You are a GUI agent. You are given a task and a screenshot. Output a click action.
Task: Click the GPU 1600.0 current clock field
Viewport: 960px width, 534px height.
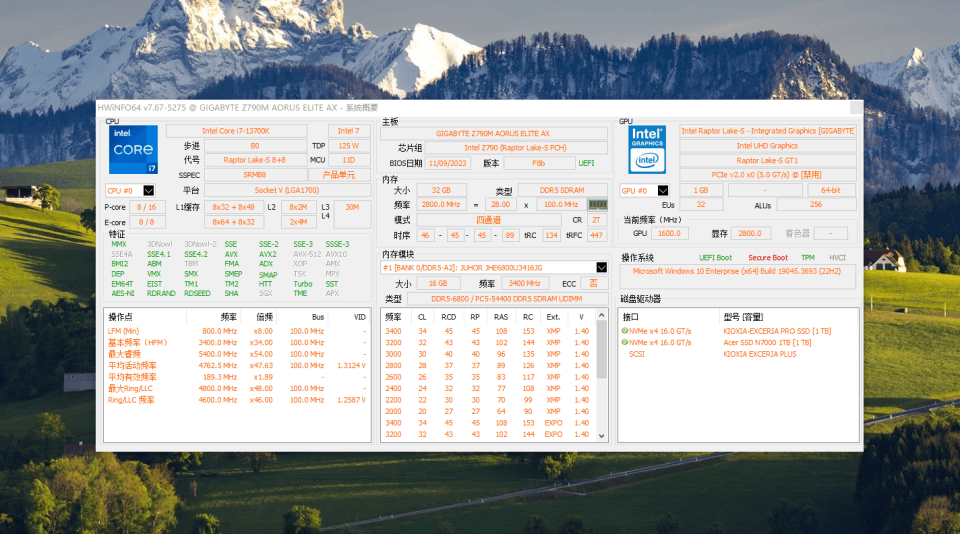pos(669,233)
